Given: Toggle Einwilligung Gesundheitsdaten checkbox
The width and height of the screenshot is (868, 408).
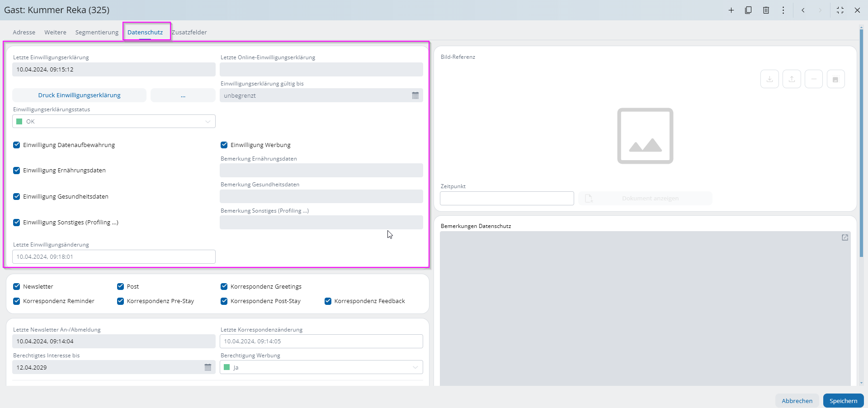Looking at the screenshot, I should pyautogui.click(x=17, y=196).
